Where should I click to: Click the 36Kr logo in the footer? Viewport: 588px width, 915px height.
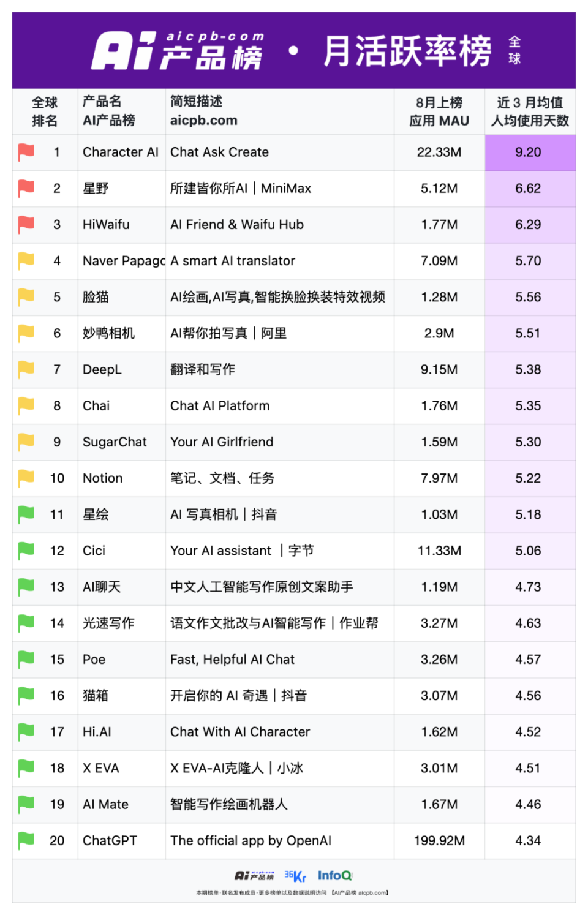point(293,875)
